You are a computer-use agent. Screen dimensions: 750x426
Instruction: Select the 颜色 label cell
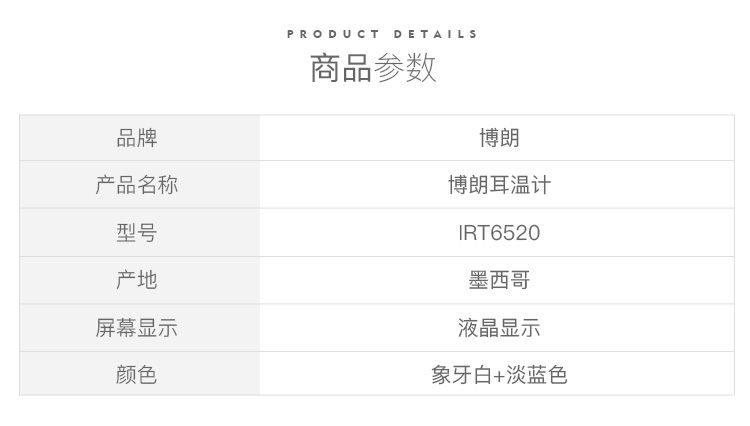pos(137,375)
